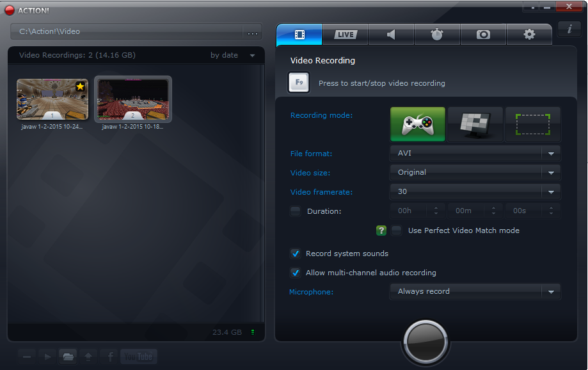The width and height of the screenshot is (588, 370).
Task: Click the duration minutes field 00m
Action: pyautogui.click(x=466, y=211)
